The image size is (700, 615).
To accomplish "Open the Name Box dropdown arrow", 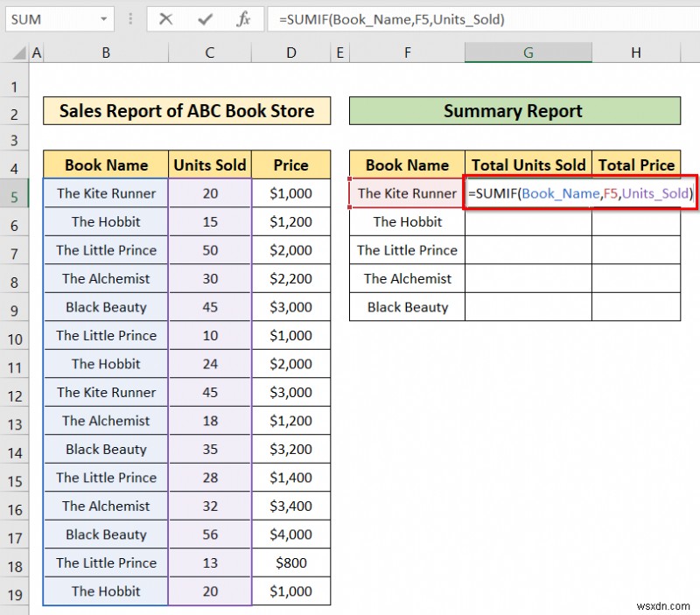I will coord(102,18).
